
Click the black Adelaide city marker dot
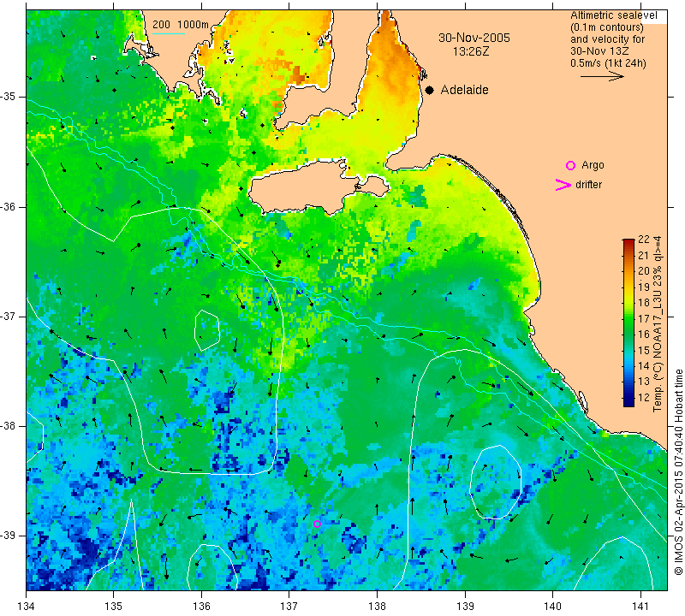(x=430, y=90)
